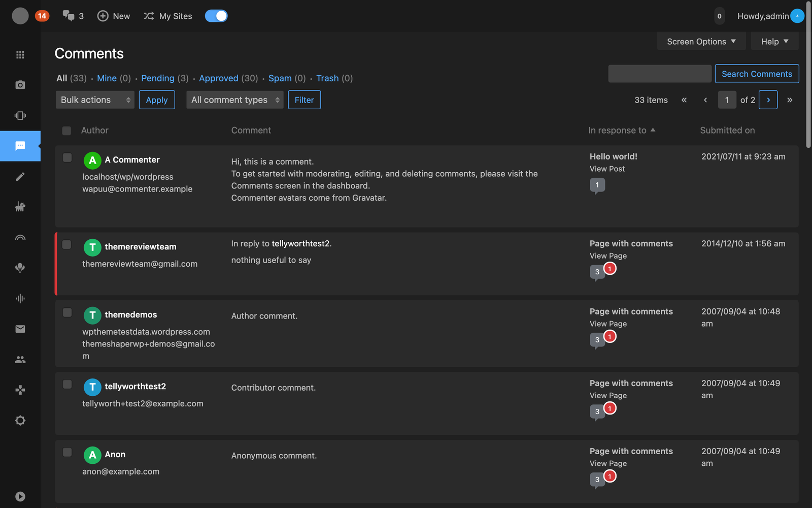
Task: Open the dashboard grid icon in sidebar
Action: (20, 54)
